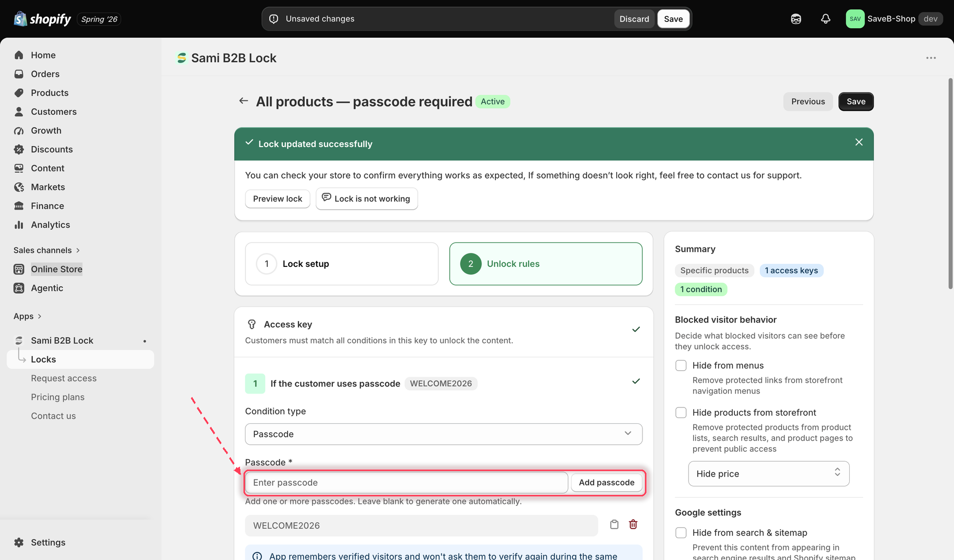Click the Orders inbox icon
Image resolution: width=954 pixels, height=560 pixels.
coord(19,74)
